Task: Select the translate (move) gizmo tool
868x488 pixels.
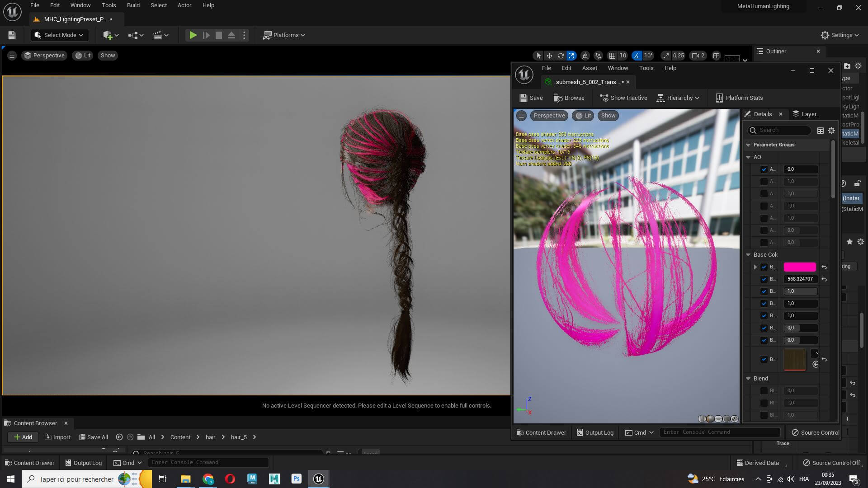Action: [549, 56]
